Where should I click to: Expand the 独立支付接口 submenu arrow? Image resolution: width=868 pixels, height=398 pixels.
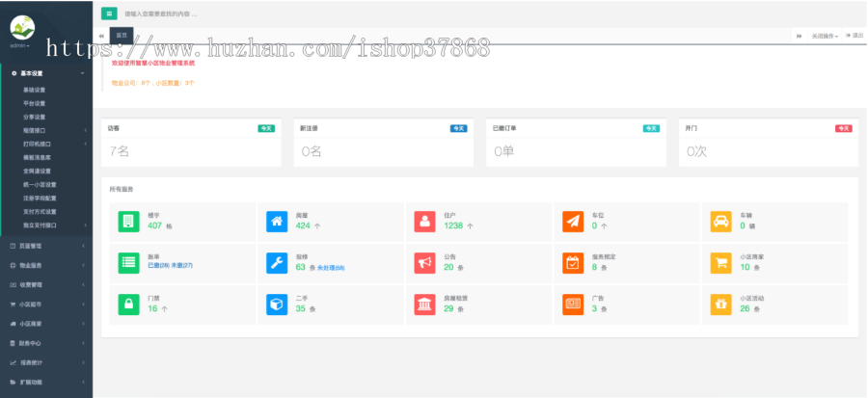tap(86, 225)
